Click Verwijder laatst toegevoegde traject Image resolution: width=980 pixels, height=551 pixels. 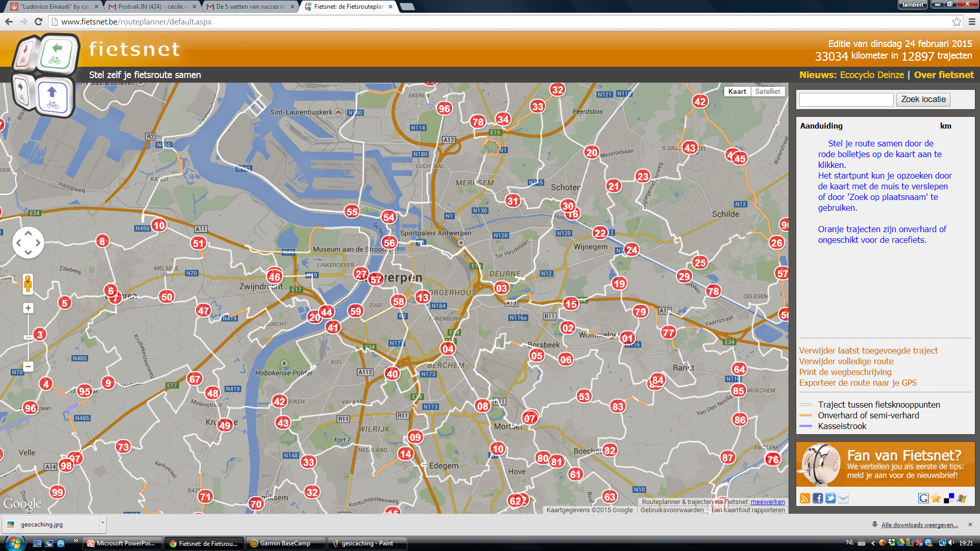tap(868, 350)
